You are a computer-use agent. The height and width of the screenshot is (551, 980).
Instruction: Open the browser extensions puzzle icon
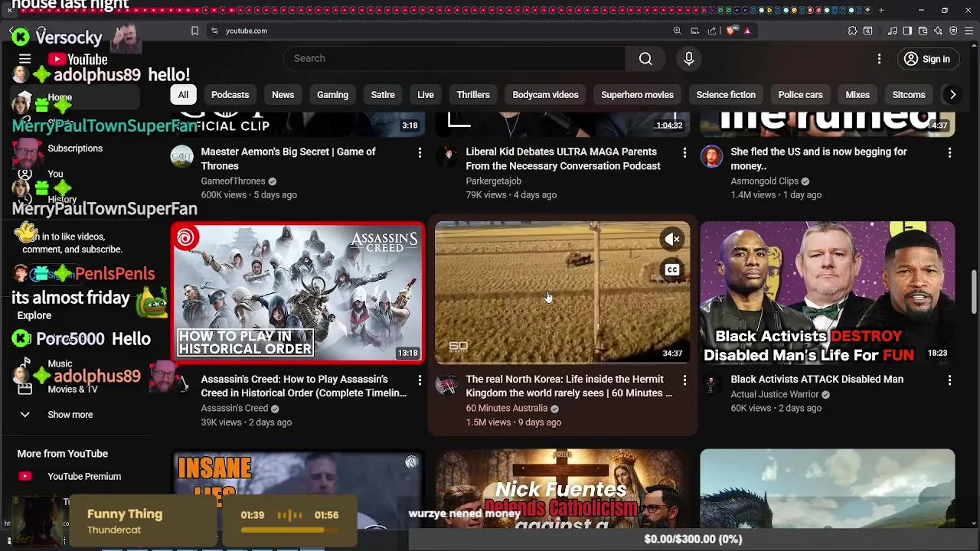(852, 31)
